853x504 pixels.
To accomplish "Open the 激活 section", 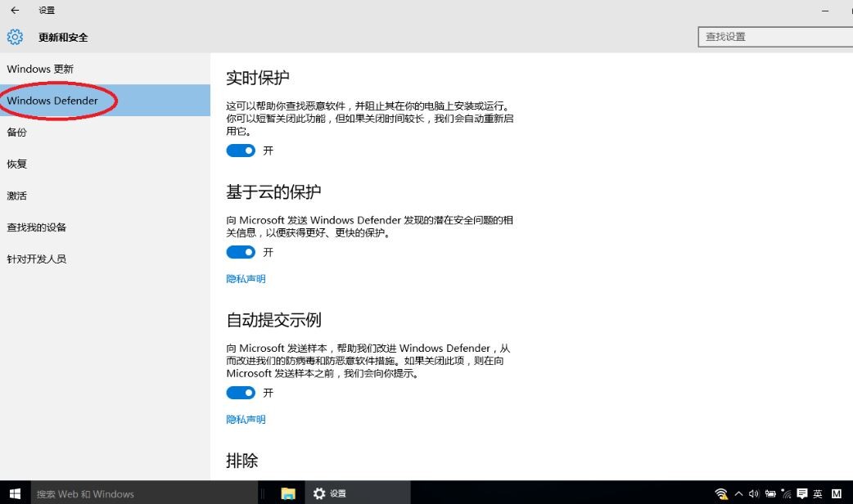I will coord(105,196).
